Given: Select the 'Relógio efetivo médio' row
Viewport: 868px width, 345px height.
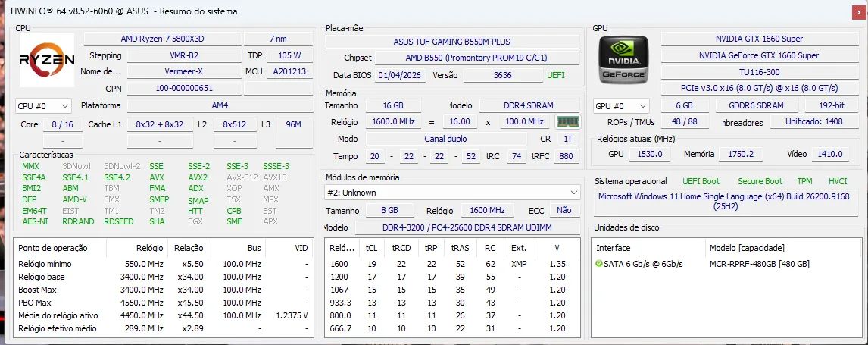Looking at the screenshot, I should (164, 328).
